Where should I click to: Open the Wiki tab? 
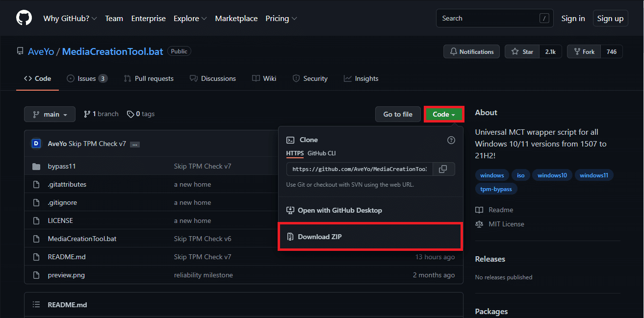[264, 78]
